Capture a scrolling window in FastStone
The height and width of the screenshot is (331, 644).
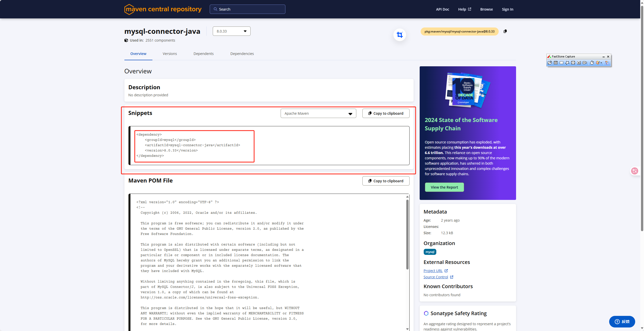click(579, 63)
